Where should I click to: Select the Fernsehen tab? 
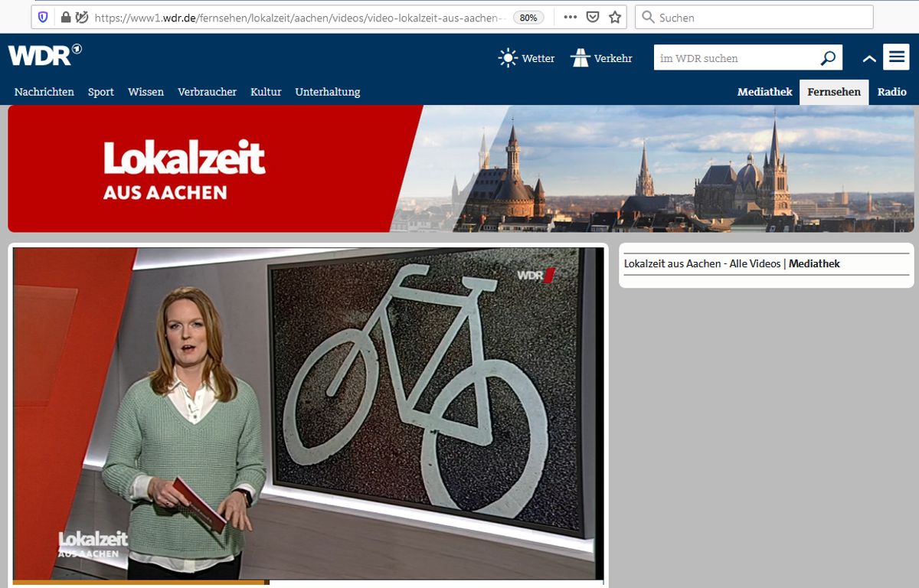(x=834, y=92)
